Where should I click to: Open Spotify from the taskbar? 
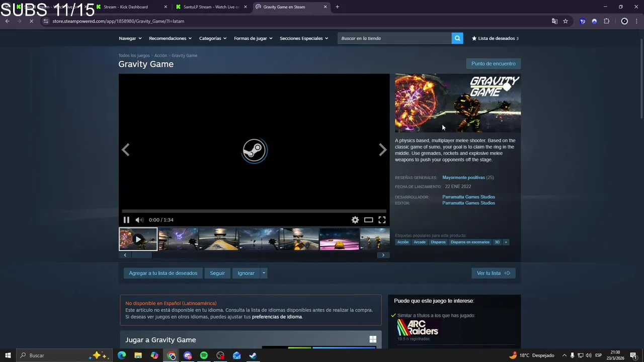click(x=204, y=355)
